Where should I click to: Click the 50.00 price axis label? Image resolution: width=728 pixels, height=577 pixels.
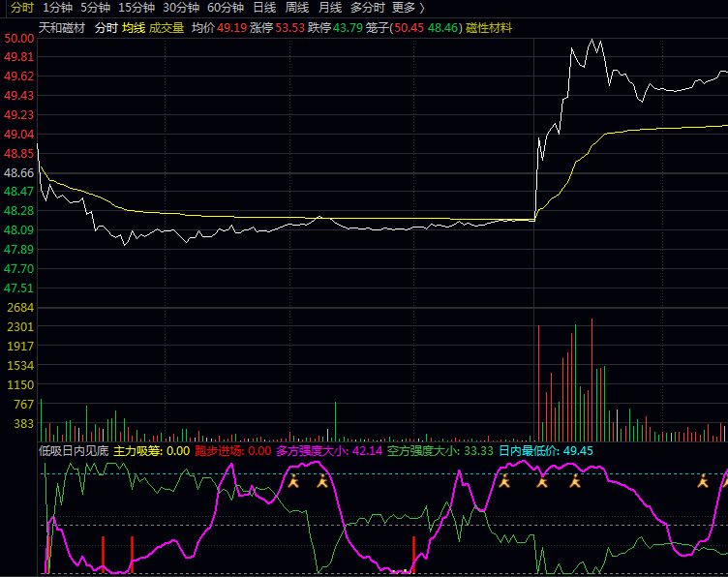pyautogui.click(x=19, y=39)
